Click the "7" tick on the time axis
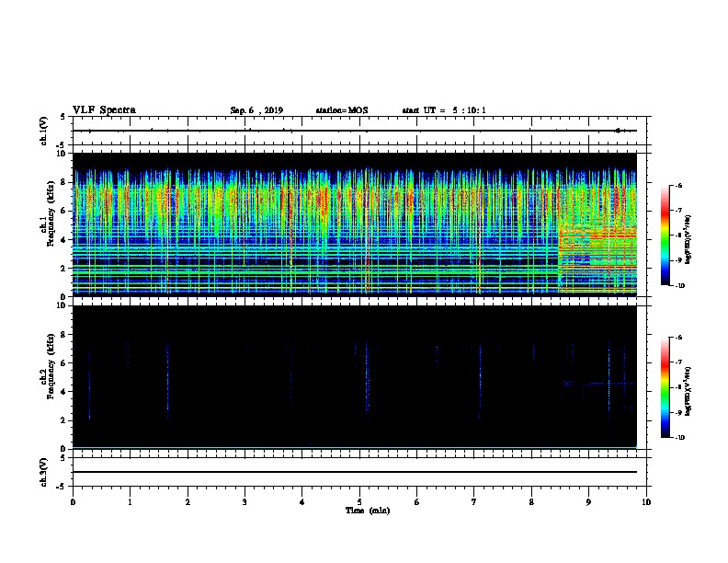 tap(474, 501)
